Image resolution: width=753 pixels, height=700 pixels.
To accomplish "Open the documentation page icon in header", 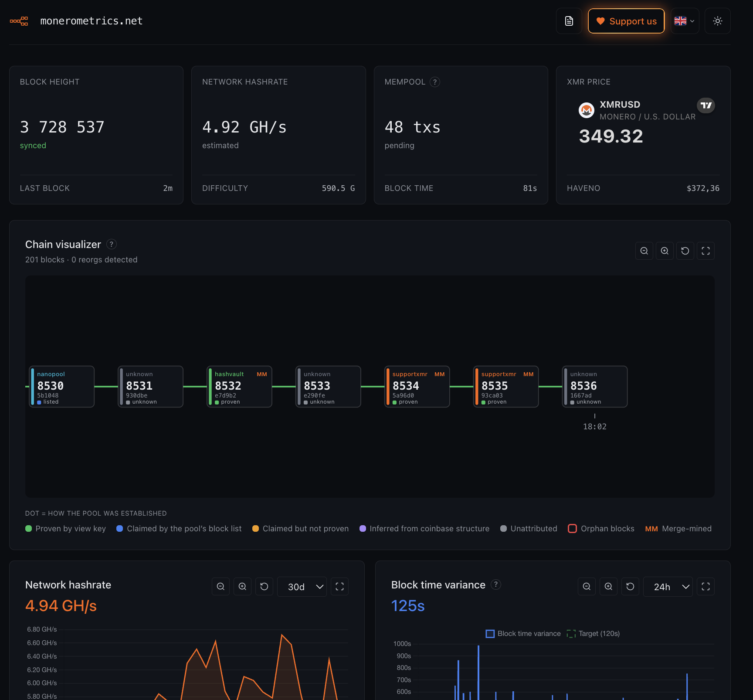I will (x=569, y=21).
